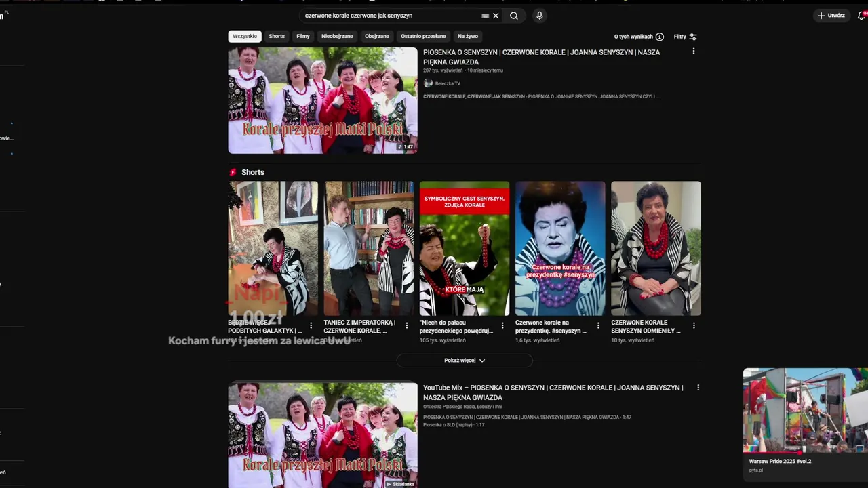Image resolution: width=868 pixels, height=488 pixels.
Task: Open the Niech do pałacu prezydenckiego short title
Action: tap(456, 327)
